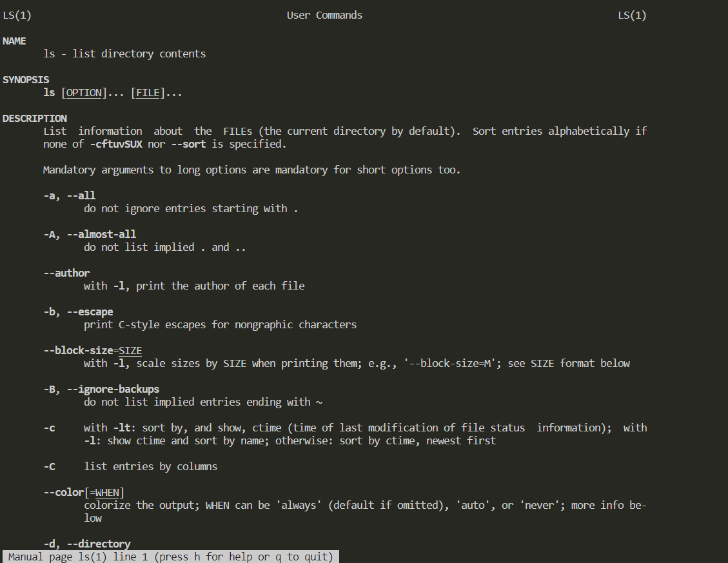Select the SYNOPSIS heading

[26, 79]
